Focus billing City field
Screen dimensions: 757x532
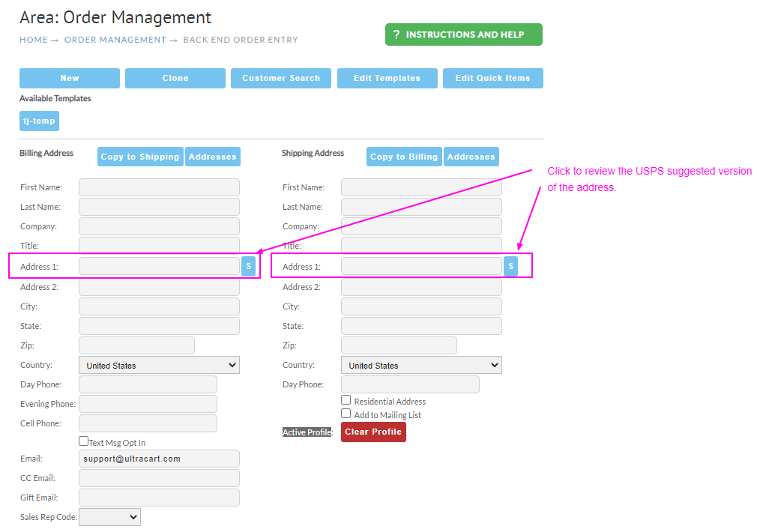159,306
